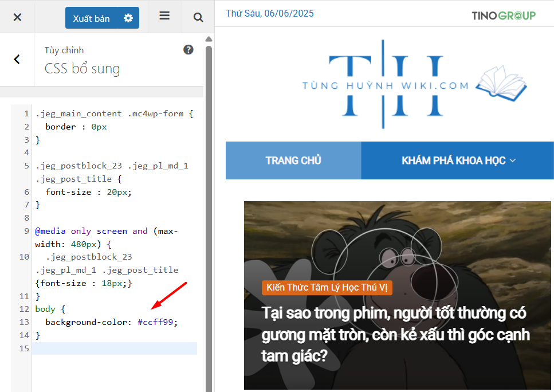Open the help question mark icon
The image size is (554, 392).
coord(188,50)
